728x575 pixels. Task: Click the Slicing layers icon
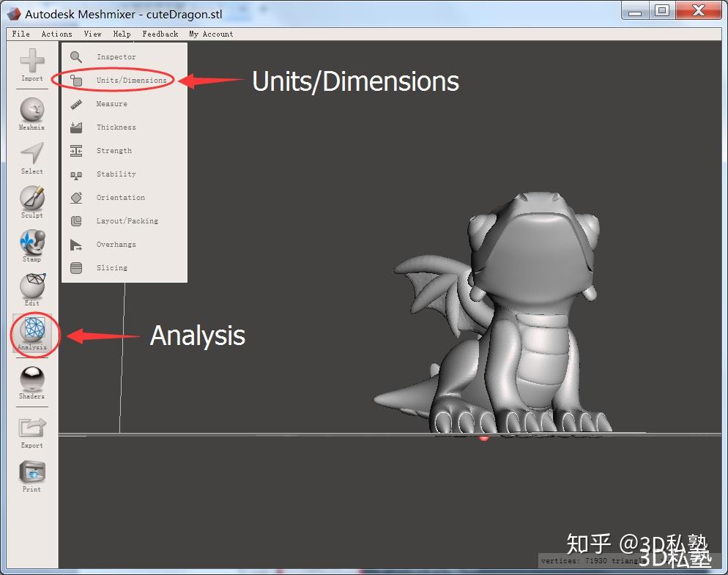click(x=76, y=268)
